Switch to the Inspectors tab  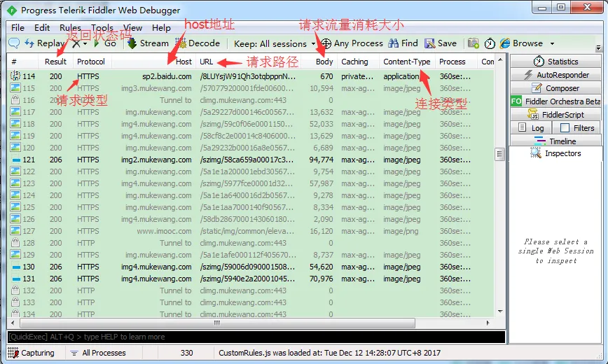555,153
